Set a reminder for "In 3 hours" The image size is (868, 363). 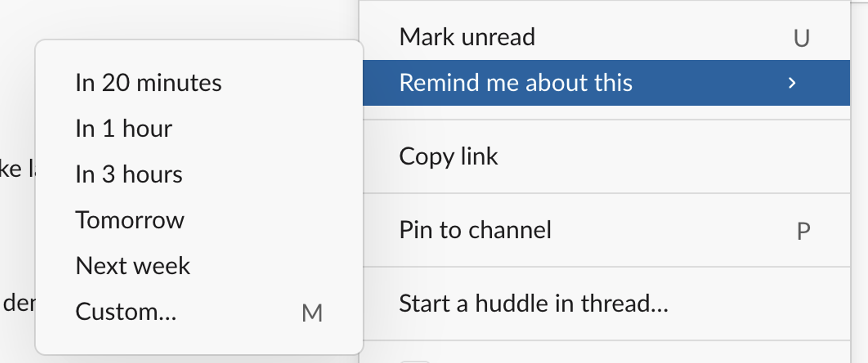[x=128, y=174]
